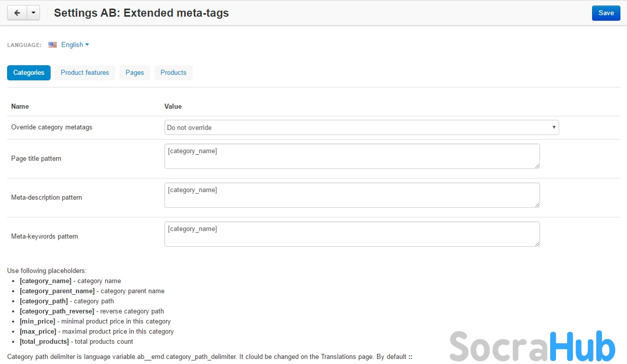627x364 pixels.
Task: Open the Products tab
Action: [174, 73]
